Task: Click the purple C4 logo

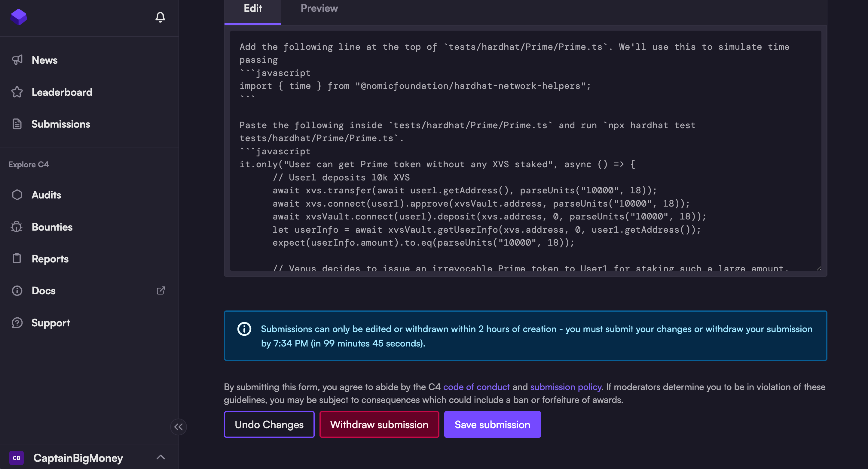Action: [x=19, y=17]
